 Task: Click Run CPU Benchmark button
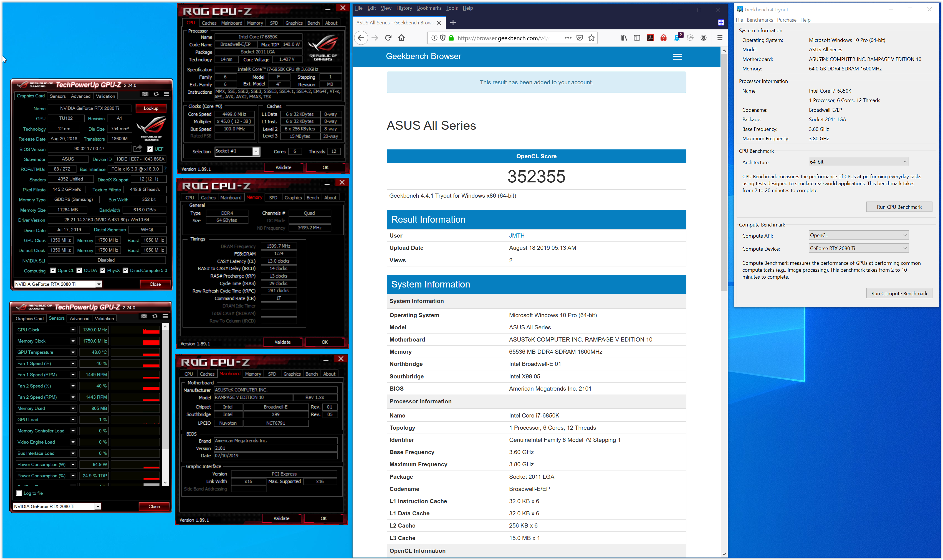899,207
